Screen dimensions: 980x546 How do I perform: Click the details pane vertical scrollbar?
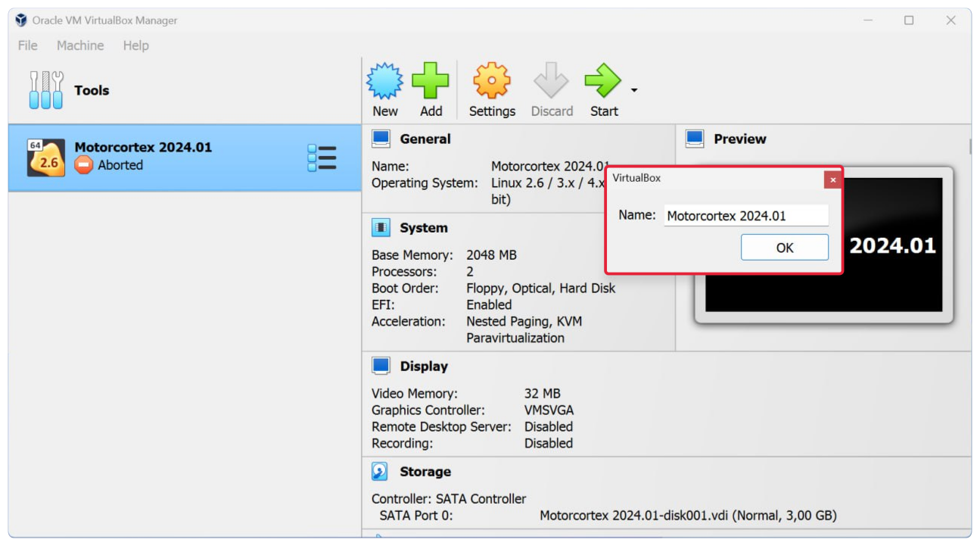tap(969, 146)
